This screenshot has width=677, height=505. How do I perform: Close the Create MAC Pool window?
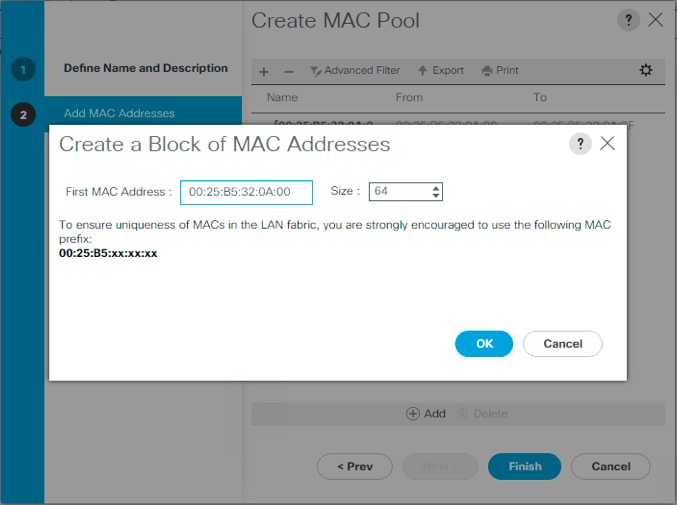pyautogui.click(x=655, y=20)
